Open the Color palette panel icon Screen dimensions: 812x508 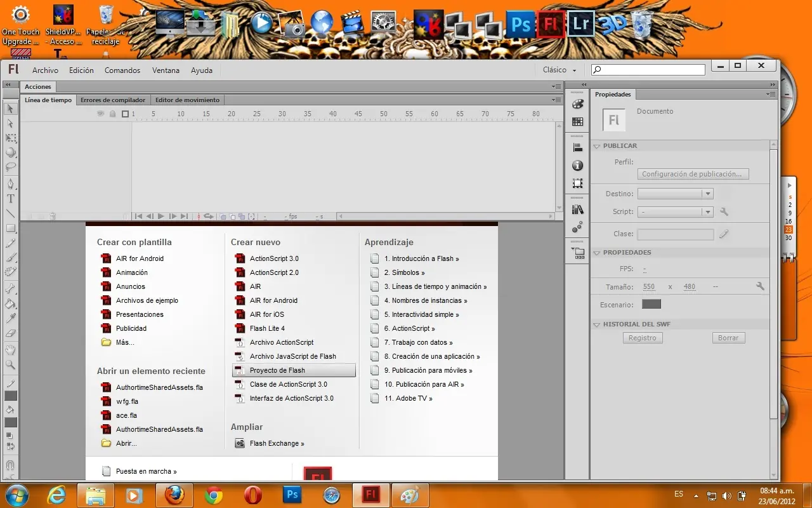click(577, 105)
